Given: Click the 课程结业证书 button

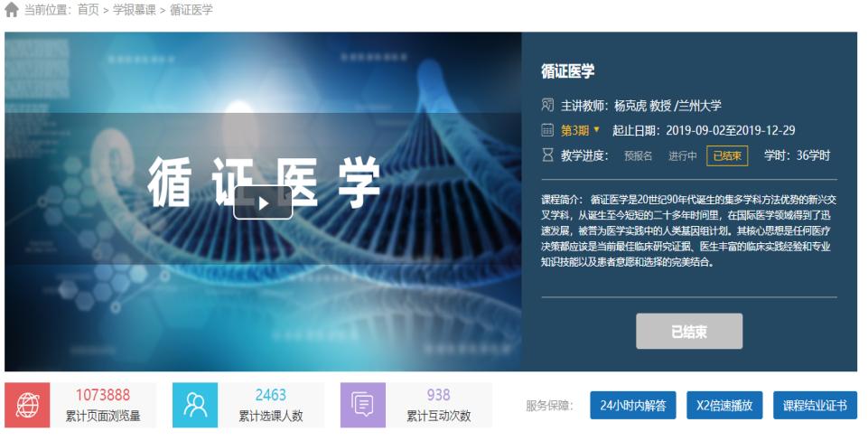Looking at the screenshot, I should [815, 405].
